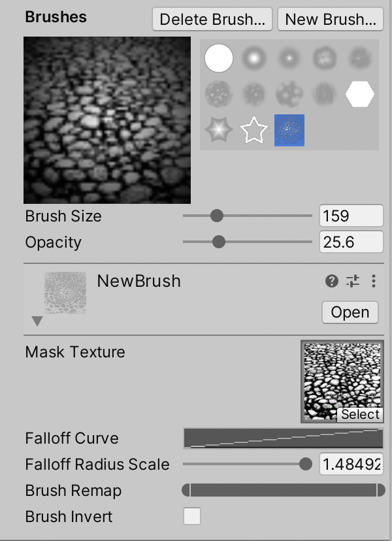The image size is (392, 541).
Task: Open the NewBrush asset
Action: tap(350, 312)
